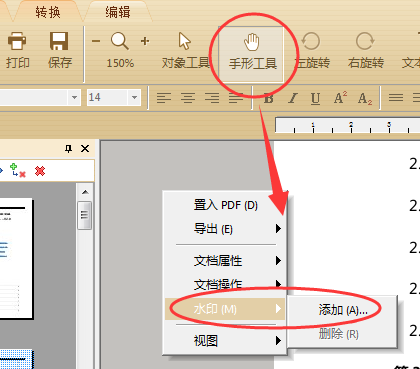Click the horizontal ruler
This screenshot has height=369, width=420.
(348, 125)
